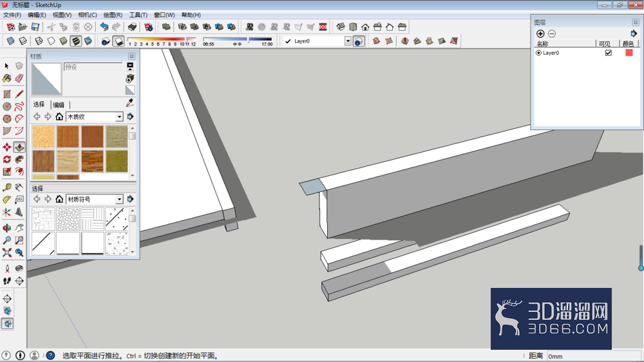
Task: Toggle the Wireframe style
Action: [x=39, y=41]
